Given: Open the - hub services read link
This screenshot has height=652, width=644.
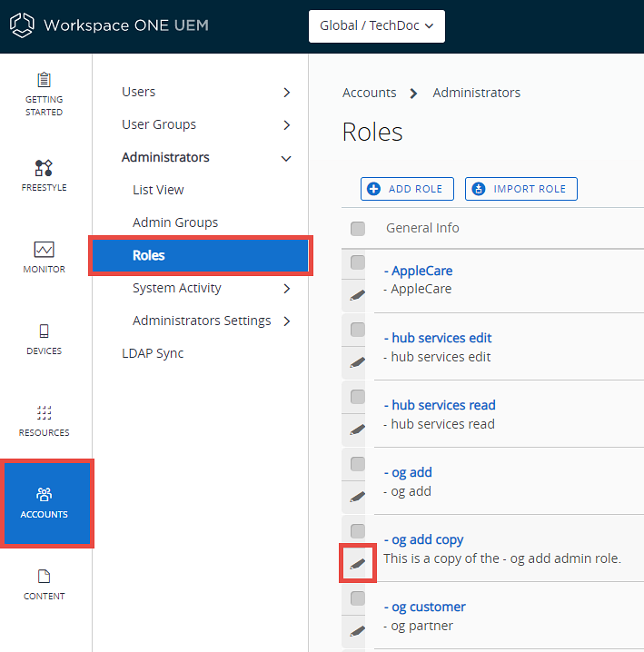Looking at the screenshot, I should pos(440,405).
